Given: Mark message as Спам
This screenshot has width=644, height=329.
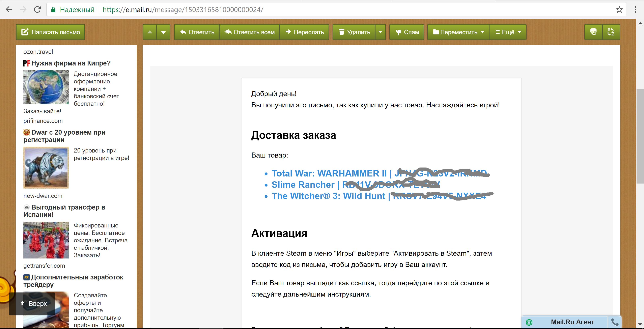Looking at the screenshot, I should coord(407,32).
